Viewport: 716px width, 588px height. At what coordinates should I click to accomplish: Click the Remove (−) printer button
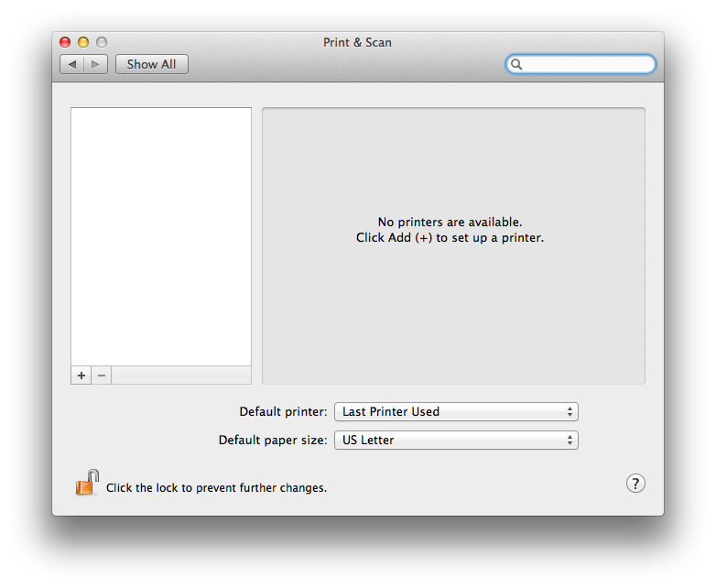coord(102,376)
